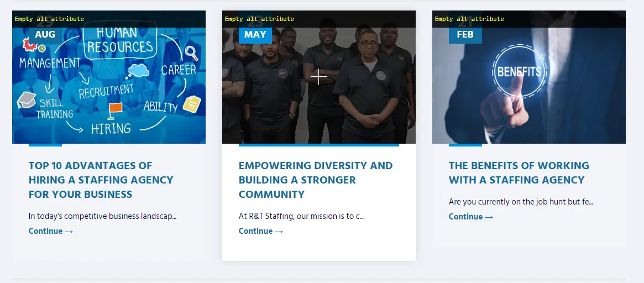This screenshot has height=283, width=644.
Task: Open the staff team photo thumbnail
Action: coord(319,77)
